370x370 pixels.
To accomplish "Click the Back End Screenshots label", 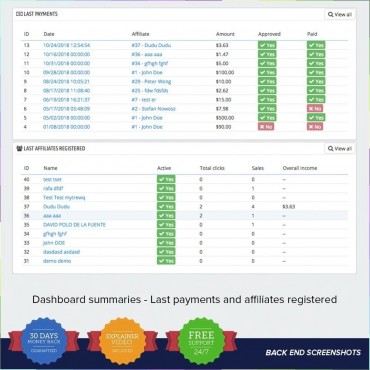I will click(x=313, y=353).
